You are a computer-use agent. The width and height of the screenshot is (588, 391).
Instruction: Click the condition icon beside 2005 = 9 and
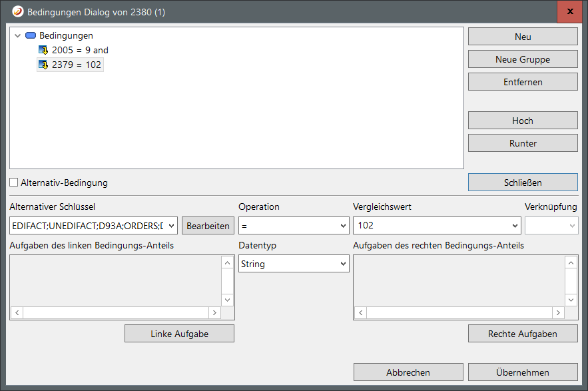pyautogui.click(x=43, y=50)
